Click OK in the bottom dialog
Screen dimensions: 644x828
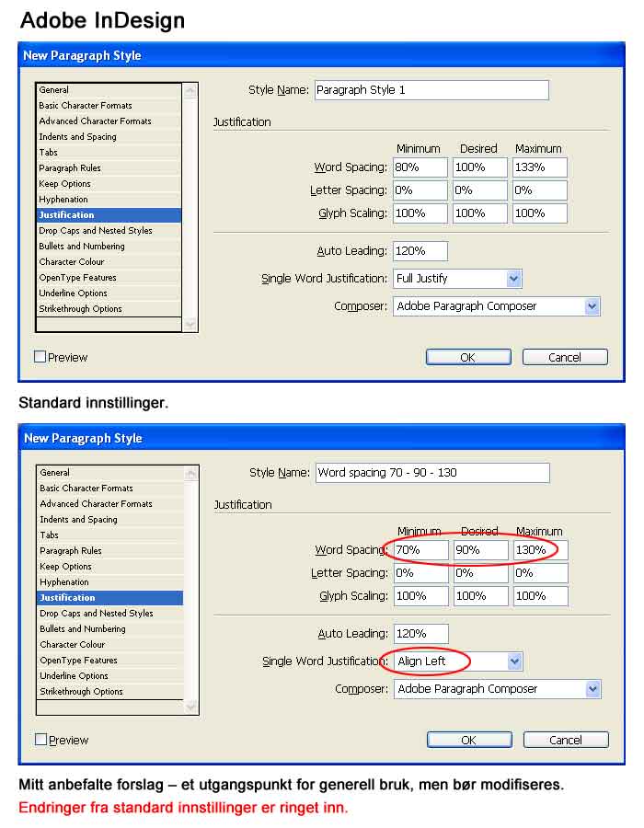pos(469,741)
